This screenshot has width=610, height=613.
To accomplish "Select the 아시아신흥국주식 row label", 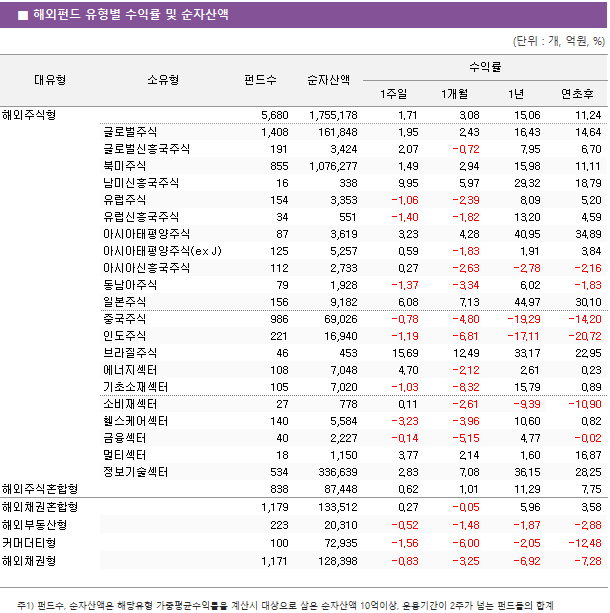I will tap(147, 268).
